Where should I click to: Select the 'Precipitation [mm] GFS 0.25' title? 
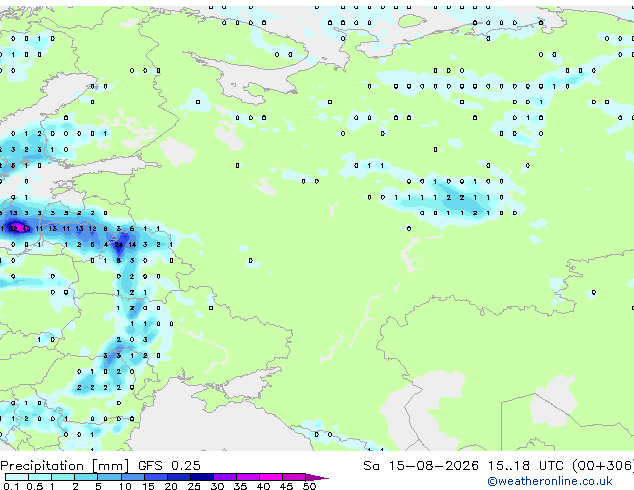point(100,466)
